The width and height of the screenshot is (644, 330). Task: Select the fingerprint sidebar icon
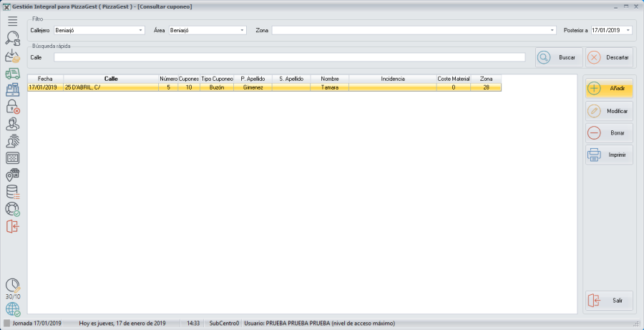12,141
